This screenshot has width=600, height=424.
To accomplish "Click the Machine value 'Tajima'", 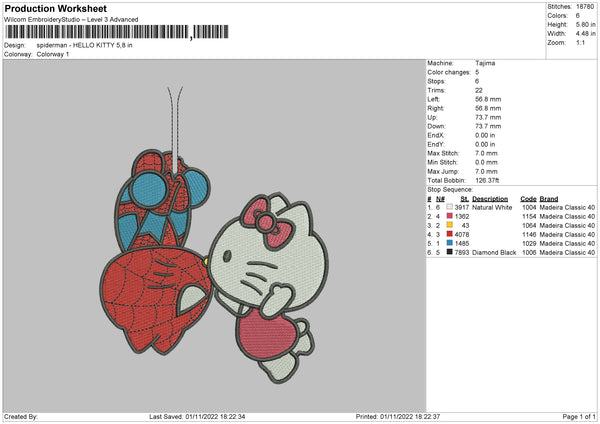I will pos(485,63).
